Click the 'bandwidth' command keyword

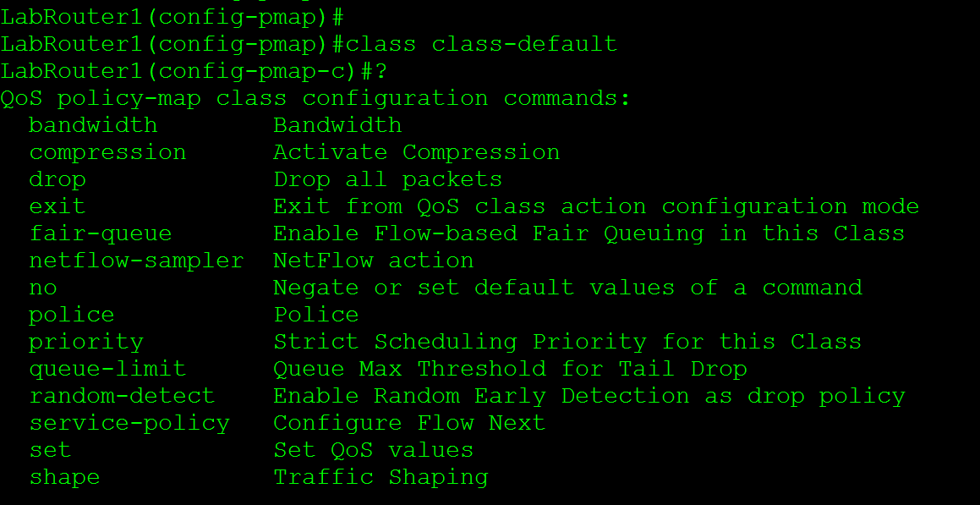[93, 125]
